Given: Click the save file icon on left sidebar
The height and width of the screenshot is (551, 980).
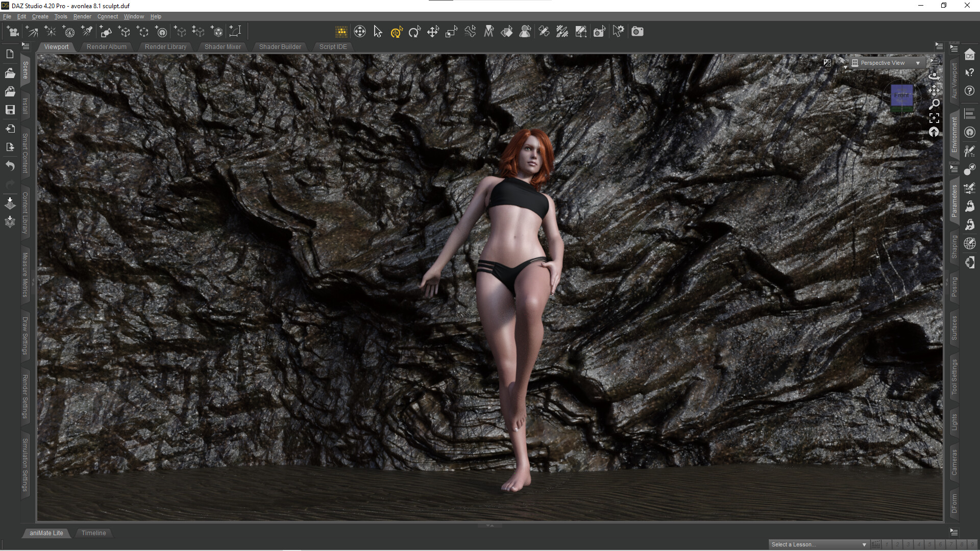Looking at the screenshot, I should pos(10,110).
